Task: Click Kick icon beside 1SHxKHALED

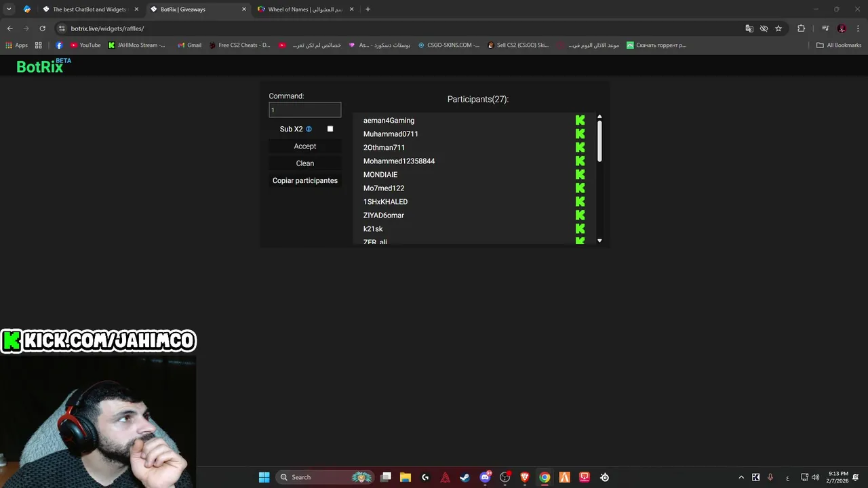Action: click(580, 201)
